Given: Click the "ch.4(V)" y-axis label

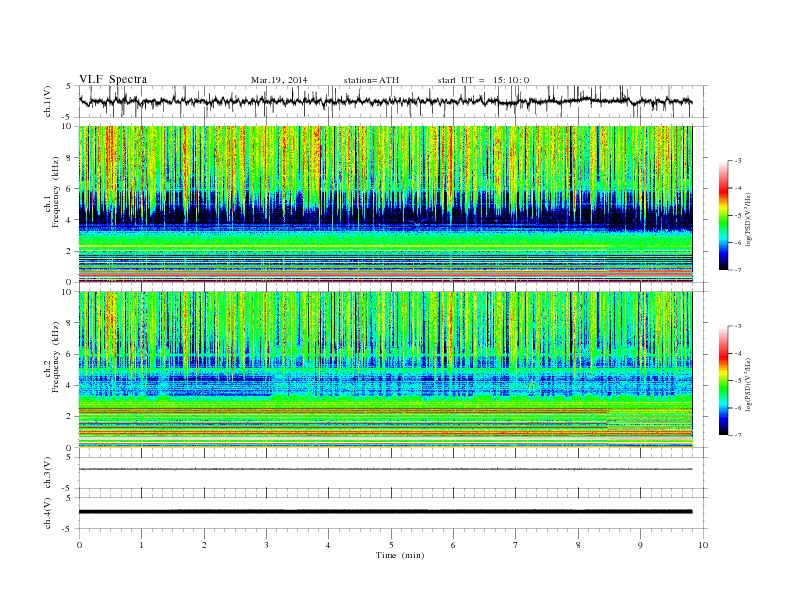Looking at the screenshot, I should (x=48, y=513).
